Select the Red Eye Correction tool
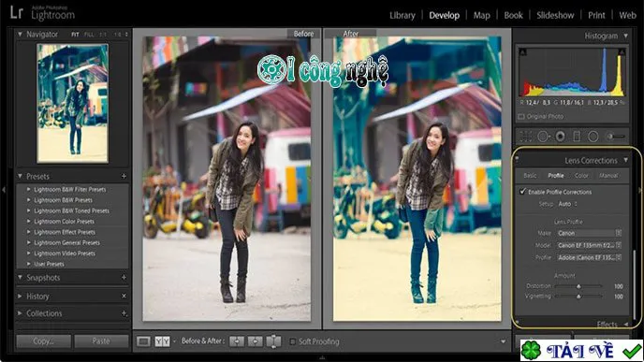The width and height of the screenshot is (644, 362). (x=560, y=137)
